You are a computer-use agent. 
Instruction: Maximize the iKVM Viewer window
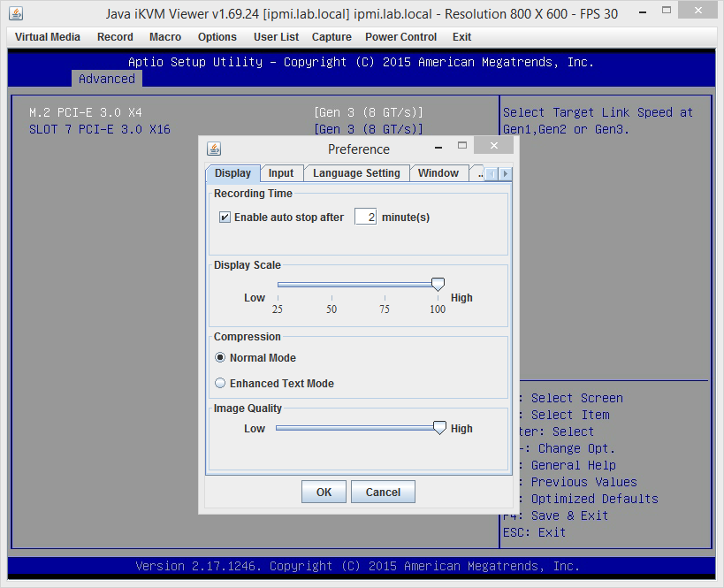pos(667,10)
